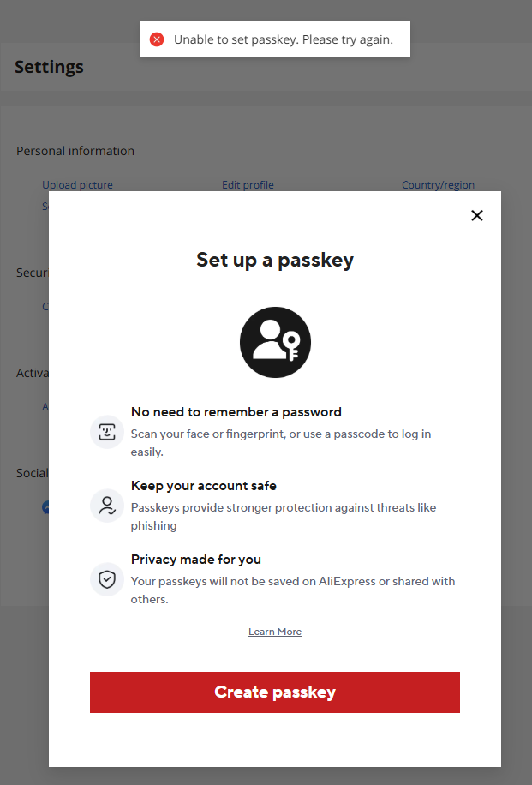Viewport: 532px width, 785px height.
Task: Click the account safety person icon
Action: 107,506
